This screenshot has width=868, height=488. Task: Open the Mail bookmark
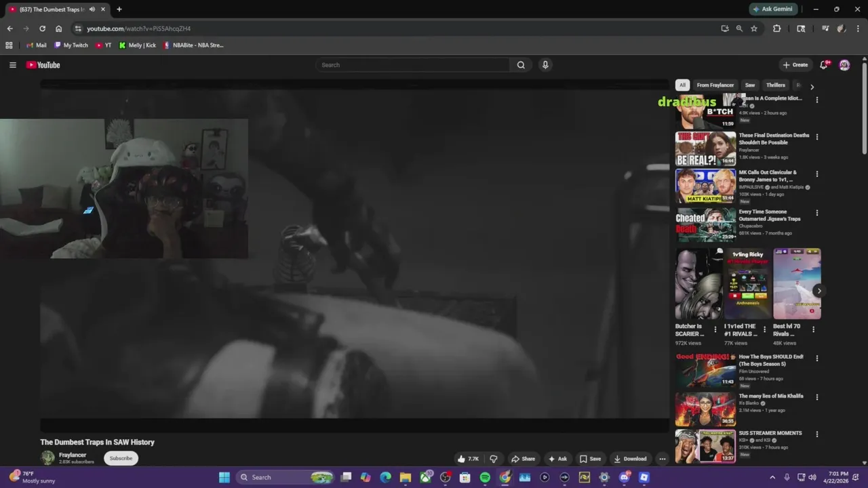pos(36,45)
